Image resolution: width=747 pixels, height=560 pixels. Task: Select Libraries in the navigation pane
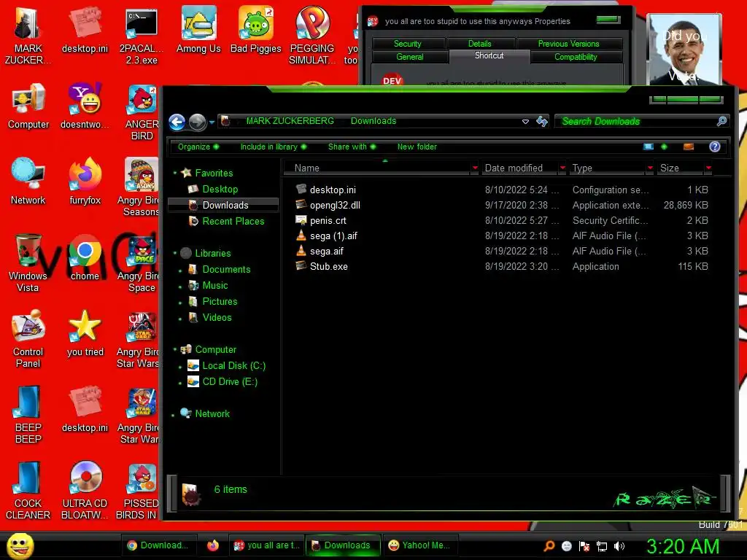click(212, 253)
